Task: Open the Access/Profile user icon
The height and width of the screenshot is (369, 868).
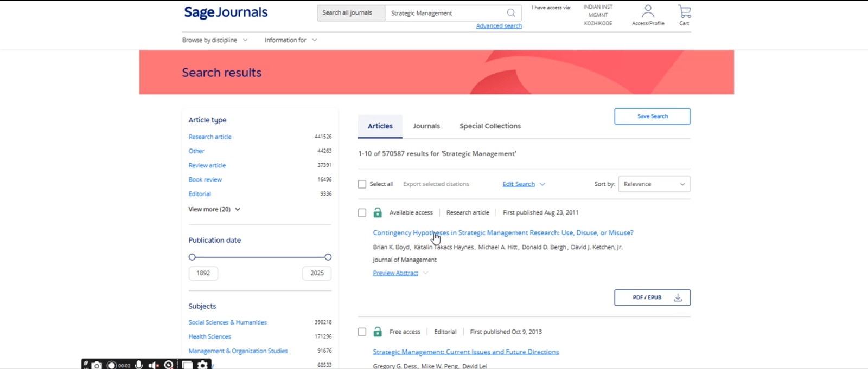Action: coord(648,12)
